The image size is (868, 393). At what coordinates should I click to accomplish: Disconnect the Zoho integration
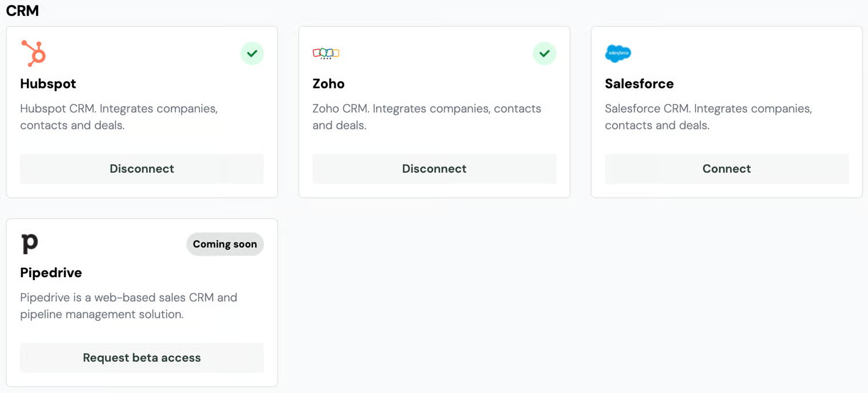pos(434,169)
